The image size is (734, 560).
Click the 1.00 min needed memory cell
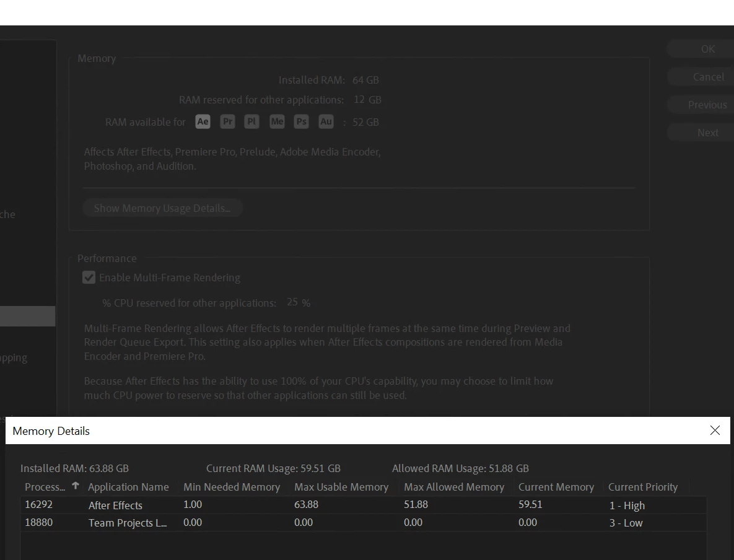[x=193, y=504]
